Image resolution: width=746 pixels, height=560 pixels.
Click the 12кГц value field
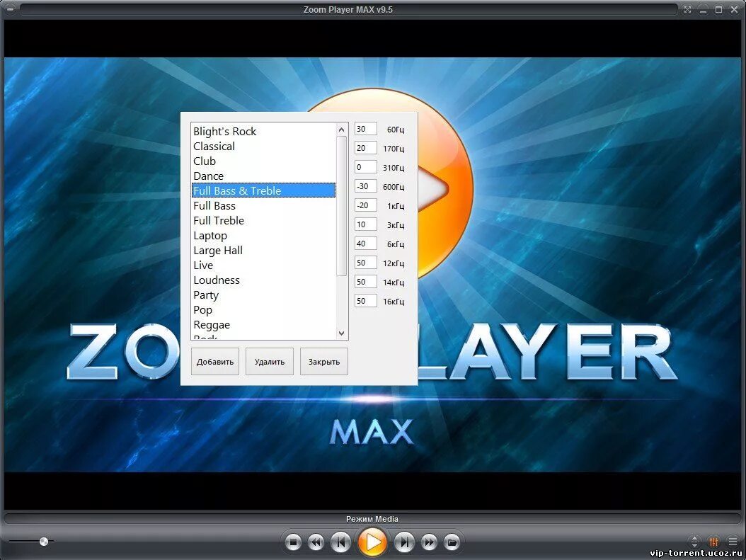365,263
